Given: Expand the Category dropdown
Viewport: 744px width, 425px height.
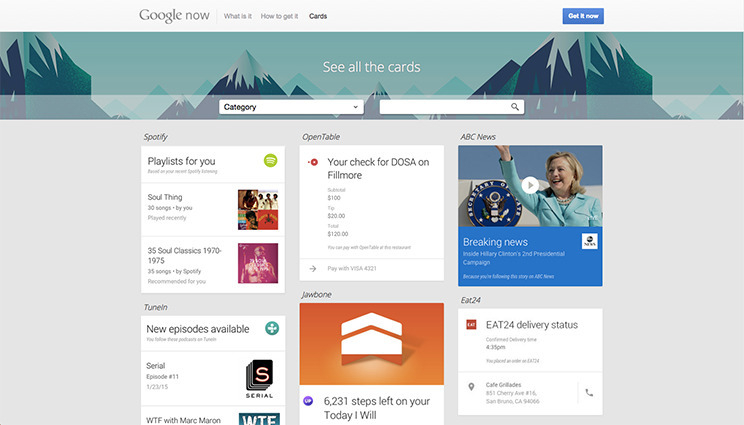Looking at the screenshot, I should (291, 107).
